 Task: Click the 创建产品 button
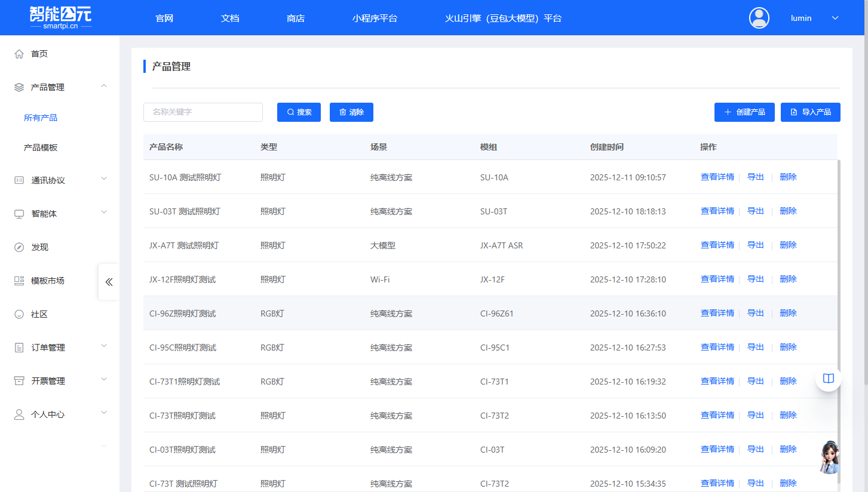point(744,112)
